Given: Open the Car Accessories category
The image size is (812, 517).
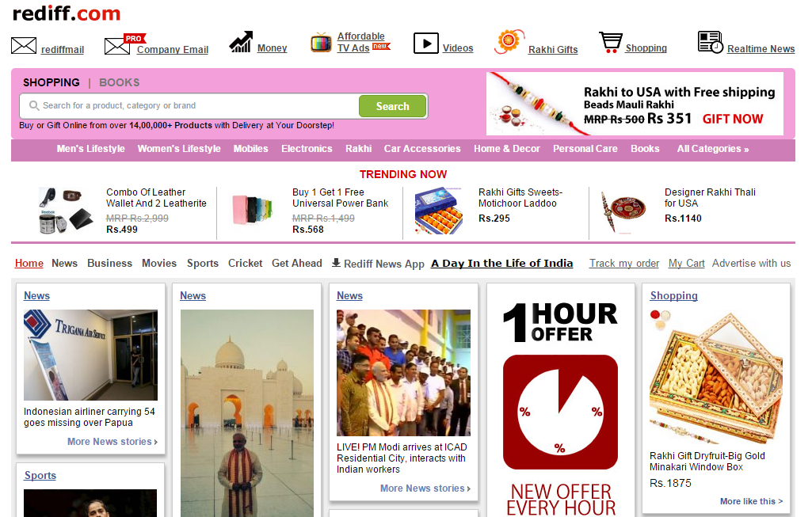Looking at the screenshot, I should tap(422, 149).
